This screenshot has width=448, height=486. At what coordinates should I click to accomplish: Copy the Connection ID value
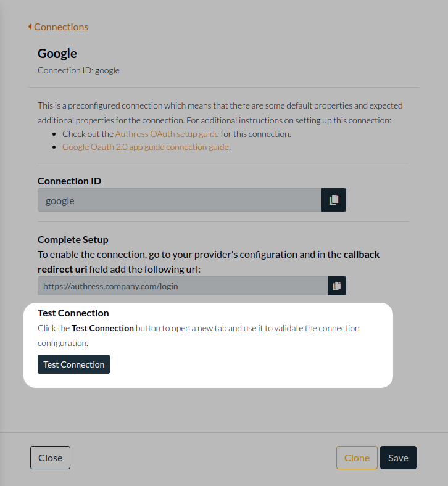point(334,200)
